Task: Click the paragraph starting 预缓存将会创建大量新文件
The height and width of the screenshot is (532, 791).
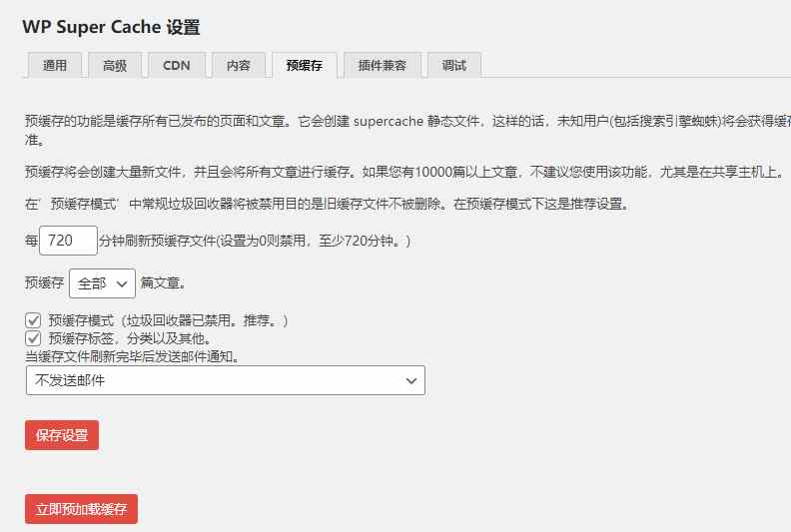Action: pos(405,172)
